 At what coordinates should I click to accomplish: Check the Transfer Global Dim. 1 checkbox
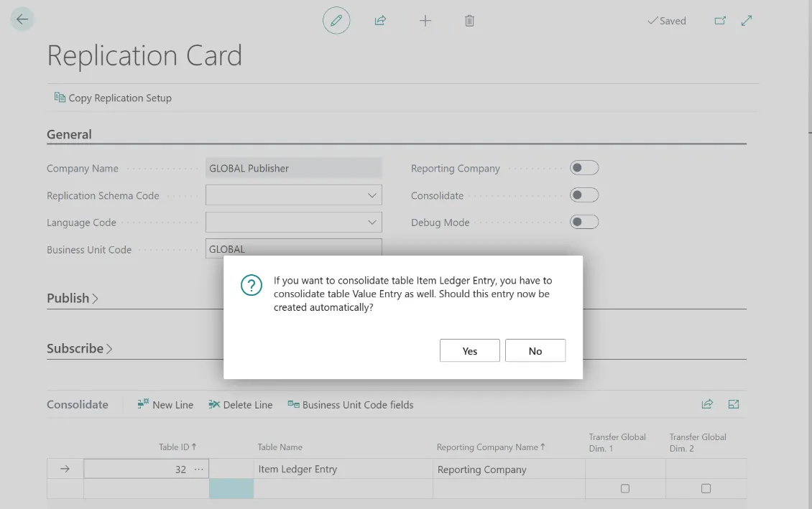625,488
